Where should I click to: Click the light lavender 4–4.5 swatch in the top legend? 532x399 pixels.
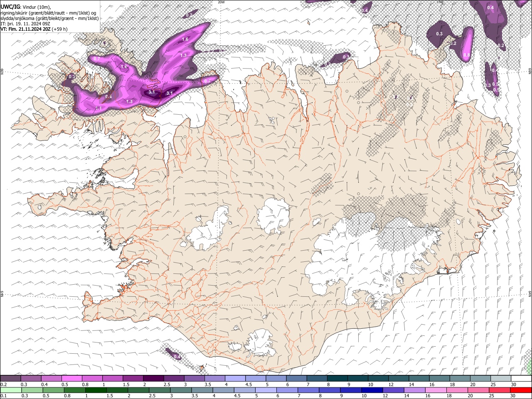[x=234, y=379]
